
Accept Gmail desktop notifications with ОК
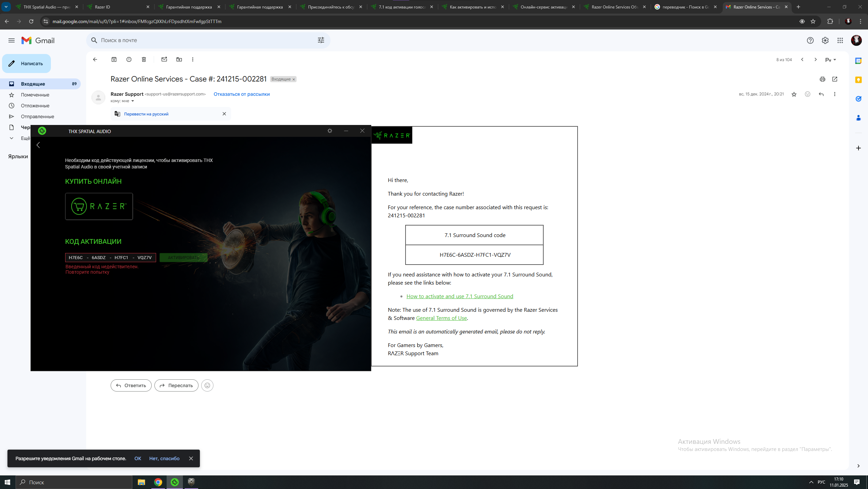pos(138,458)
